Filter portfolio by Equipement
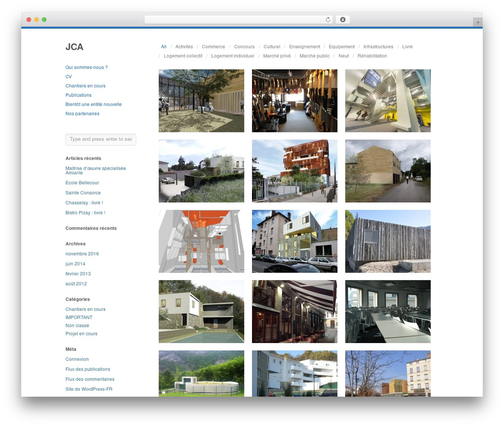This screenshot has height=427, width=504. (342, 47)
